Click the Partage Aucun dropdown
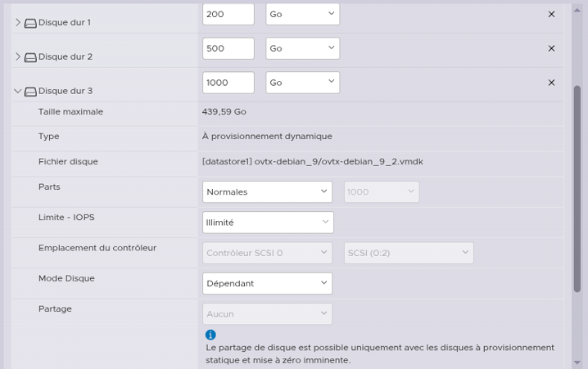Viewport: 588px width, 369px height. click(x=267, y=314)
